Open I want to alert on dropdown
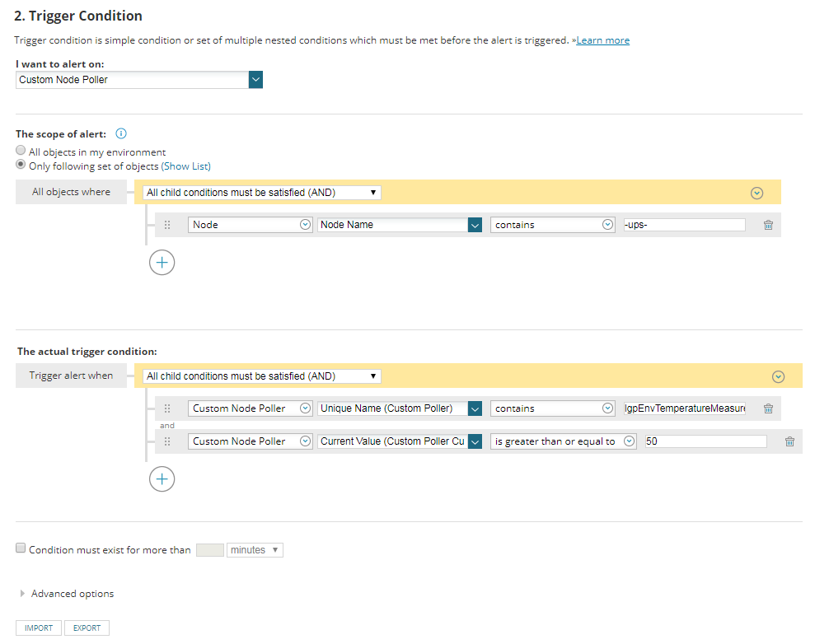This screenshot has height=644, width=815. tap(139, 79)
